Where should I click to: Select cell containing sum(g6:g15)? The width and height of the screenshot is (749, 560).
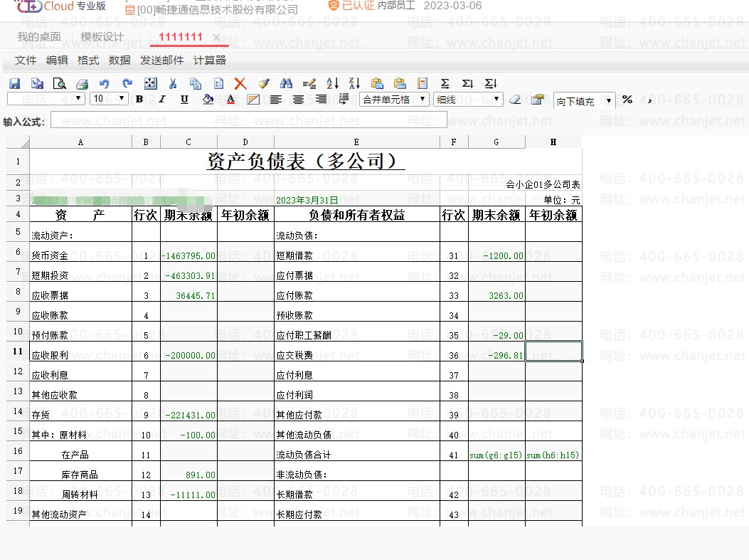tap(496, 451)
